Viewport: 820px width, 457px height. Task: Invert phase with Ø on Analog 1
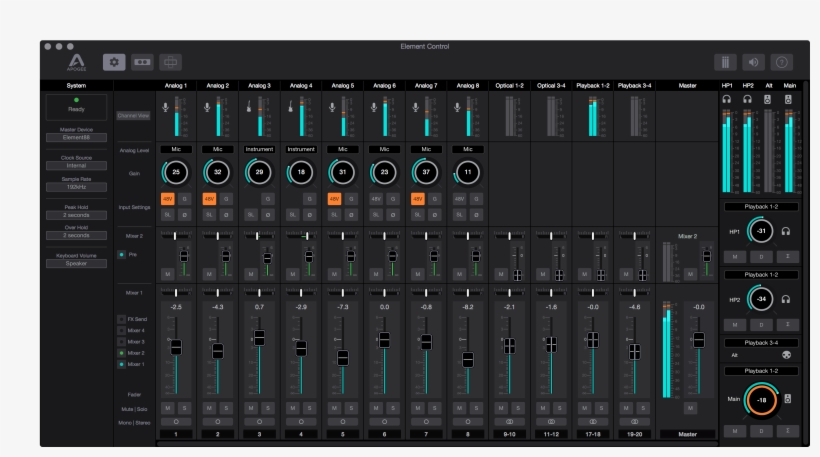coord(184,215)
